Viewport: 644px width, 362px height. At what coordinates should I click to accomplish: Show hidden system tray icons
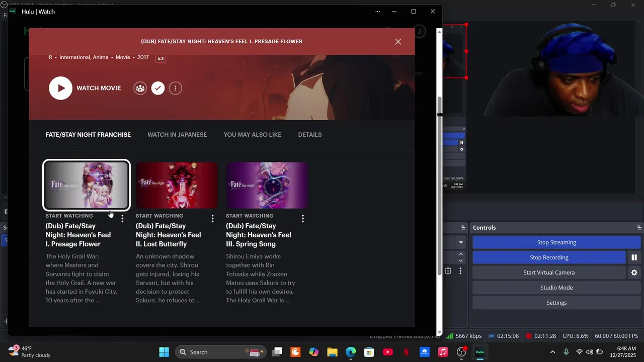coord(552,352)
